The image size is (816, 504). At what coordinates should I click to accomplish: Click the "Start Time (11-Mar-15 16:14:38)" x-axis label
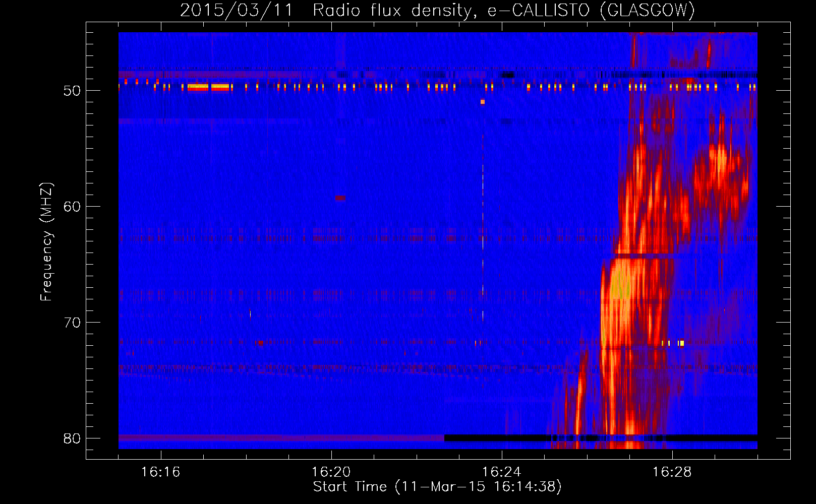click(x=437, y=487)
